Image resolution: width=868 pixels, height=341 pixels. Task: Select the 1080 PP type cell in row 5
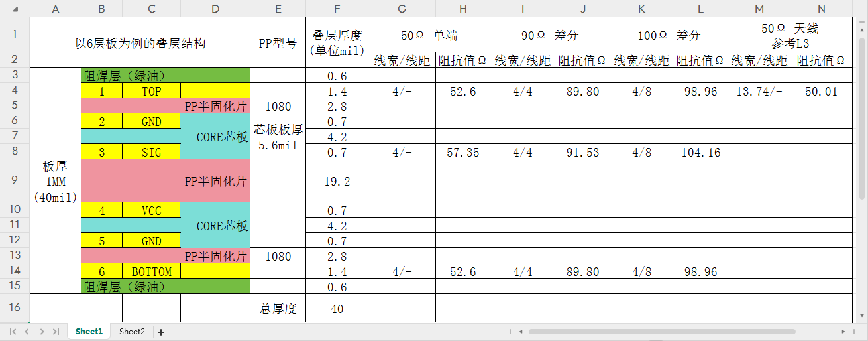tap(278, 105)
